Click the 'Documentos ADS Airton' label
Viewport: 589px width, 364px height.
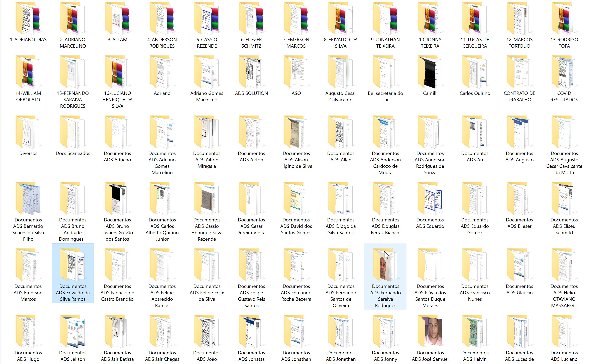pos(251,157)
